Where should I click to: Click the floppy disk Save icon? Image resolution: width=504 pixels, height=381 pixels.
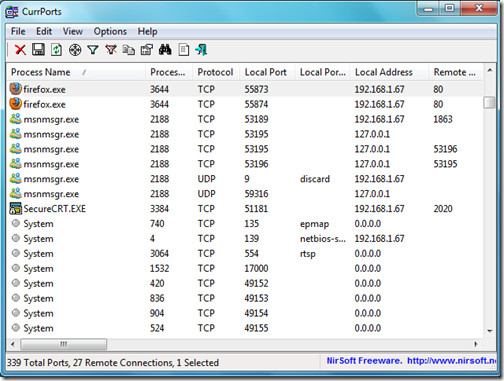click(x=38, y=50)
